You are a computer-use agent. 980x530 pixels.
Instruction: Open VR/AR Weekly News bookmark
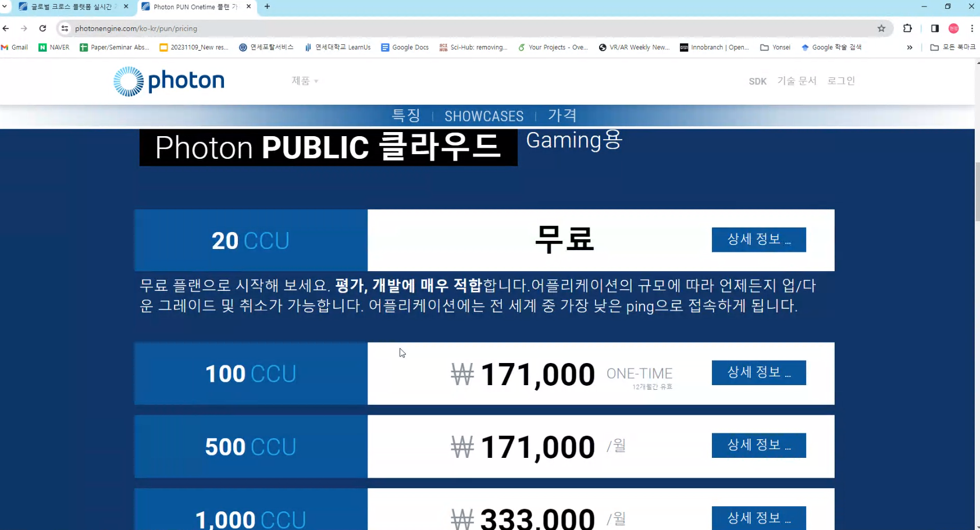tap(634, 47)
